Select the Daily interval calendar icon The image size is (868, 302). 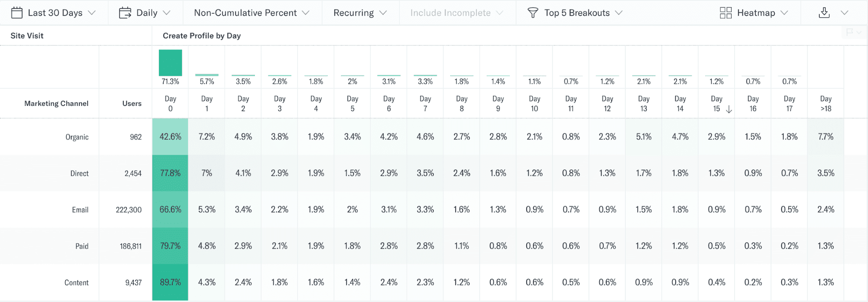pyautogui.click(x=125, y=13)
